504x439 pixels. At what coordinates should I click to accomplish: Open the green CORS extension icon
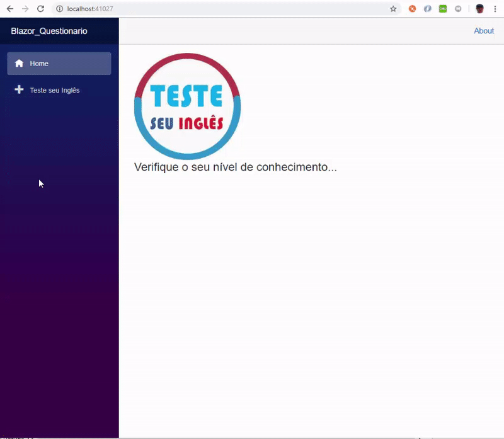(x=443, y=9)
